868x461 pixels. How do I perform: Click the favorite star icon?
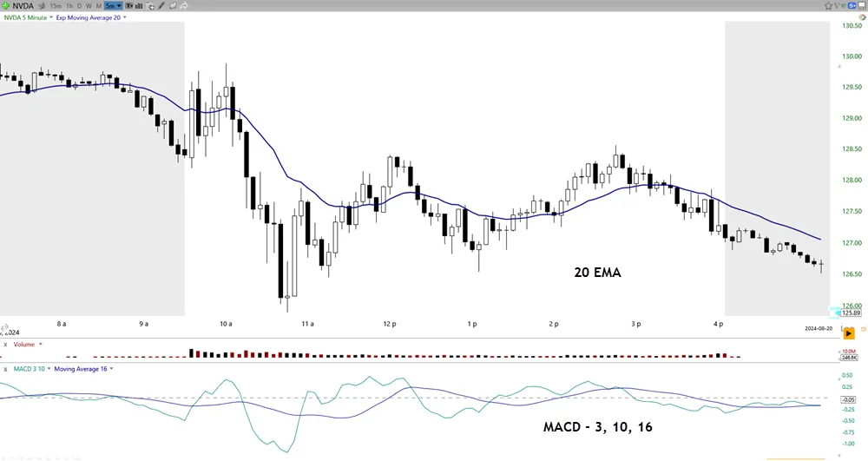point(828,5)
